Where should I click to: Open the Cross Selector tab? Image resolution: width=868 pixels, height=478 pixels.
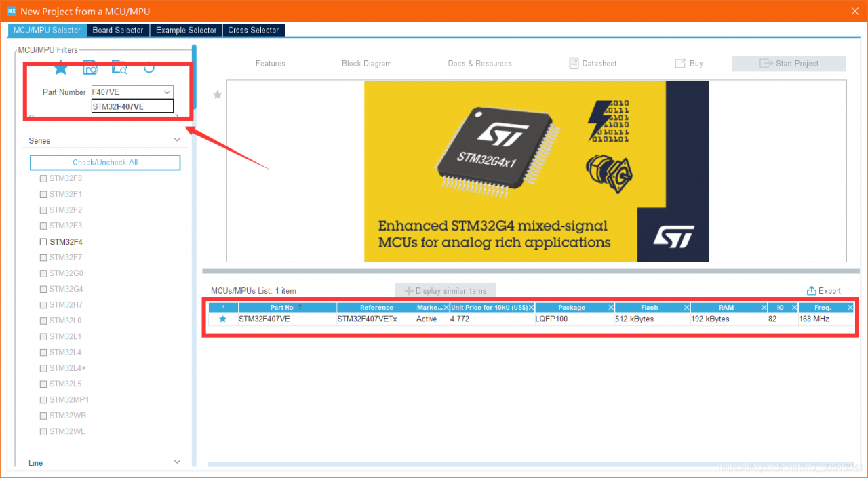(254, 30)
